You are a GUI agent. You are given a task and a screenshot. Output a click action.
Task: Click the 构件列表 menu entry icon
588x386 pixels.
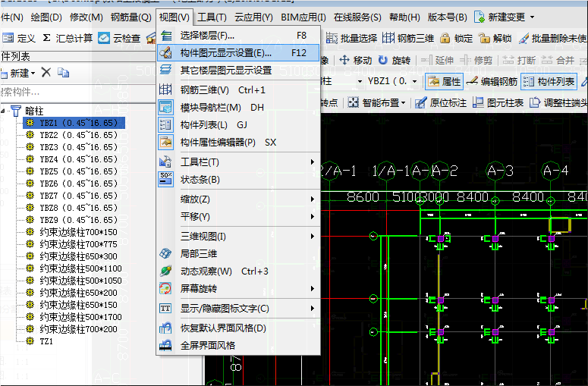(165, 125)
